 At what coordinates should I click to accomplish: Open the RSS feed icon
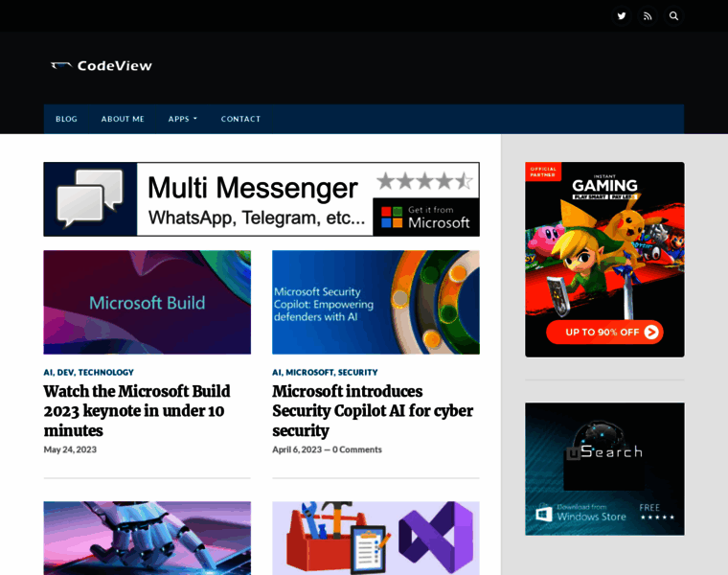point(648,16)
